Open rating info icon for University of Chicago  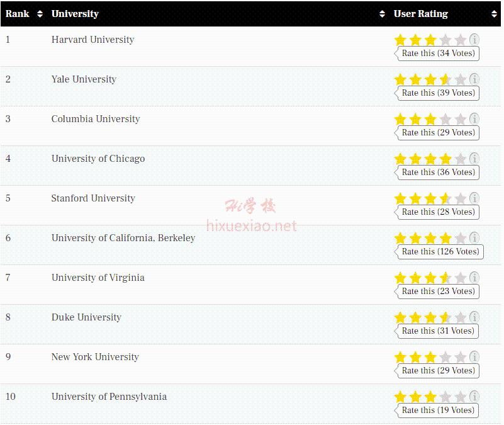click(474, 158)
